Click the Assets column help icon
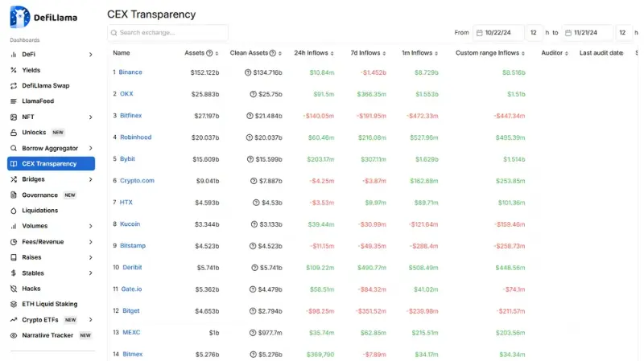Viewport: 644px width, 361px height. 209,53
